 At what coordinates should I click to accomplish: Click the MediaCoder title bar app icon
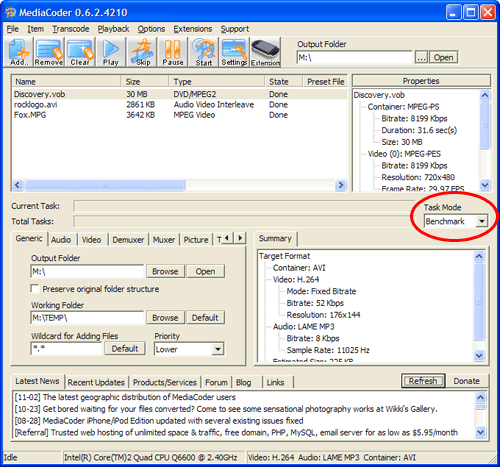pyautogui.click(x=10, y=12)
